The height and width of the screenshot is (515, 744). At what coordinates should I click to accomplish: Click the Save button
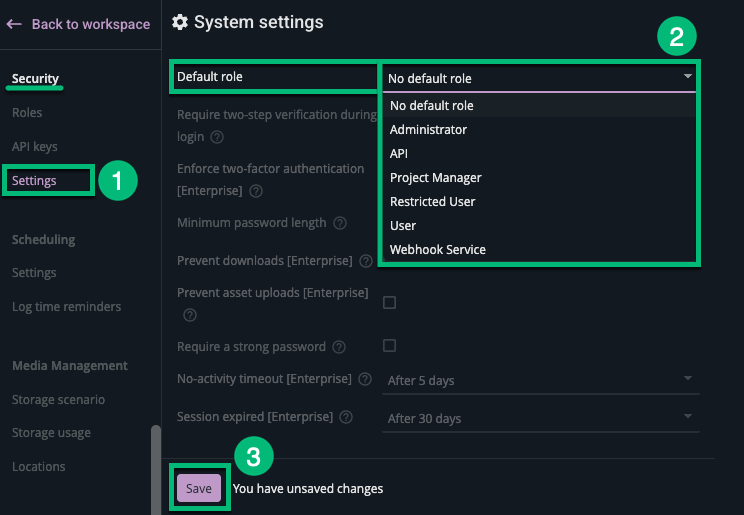point(199,488)
